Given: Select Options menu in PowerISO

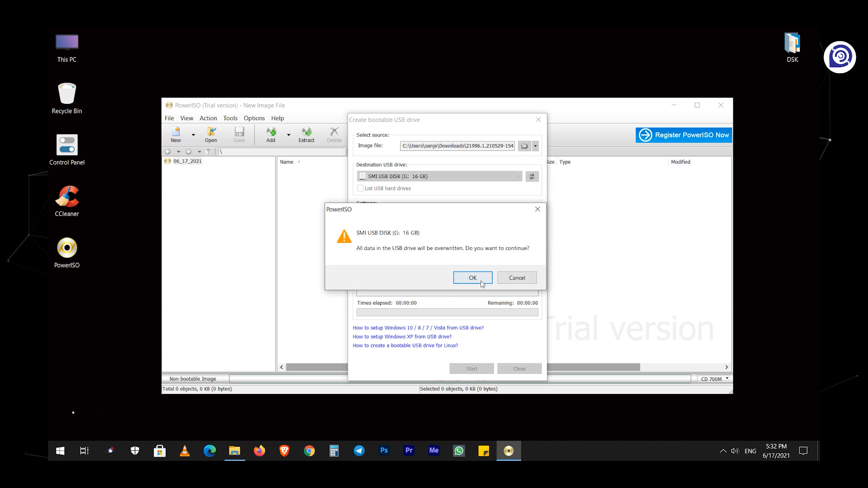Looking at the screenshot, I should click(254, 118).
